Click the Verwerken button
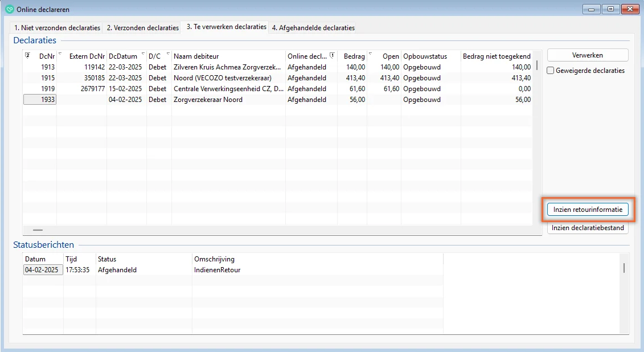This screenshot has width=644, height=352. 588,55
